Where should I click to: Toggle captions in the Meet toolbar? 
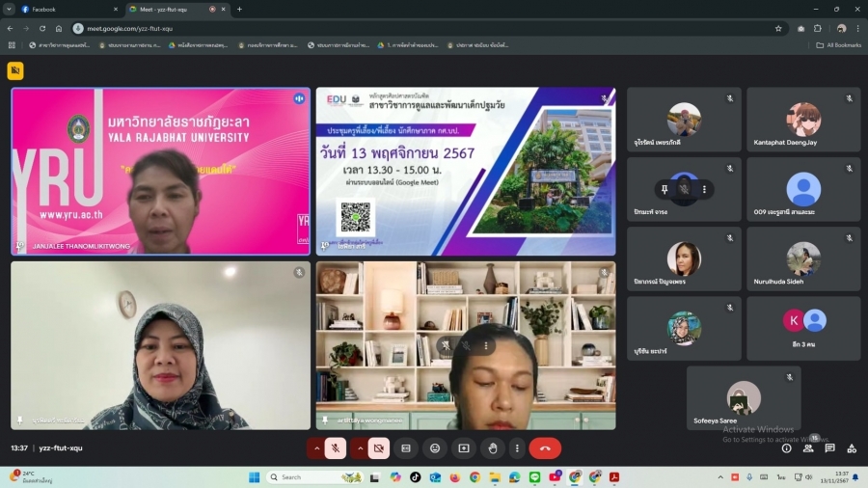click(x=406, y=448)
